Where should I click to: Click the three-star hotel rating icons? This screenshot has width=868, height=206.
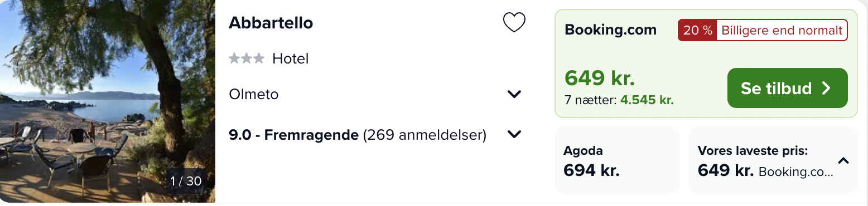pyautogui.click(x=247, y=58)
